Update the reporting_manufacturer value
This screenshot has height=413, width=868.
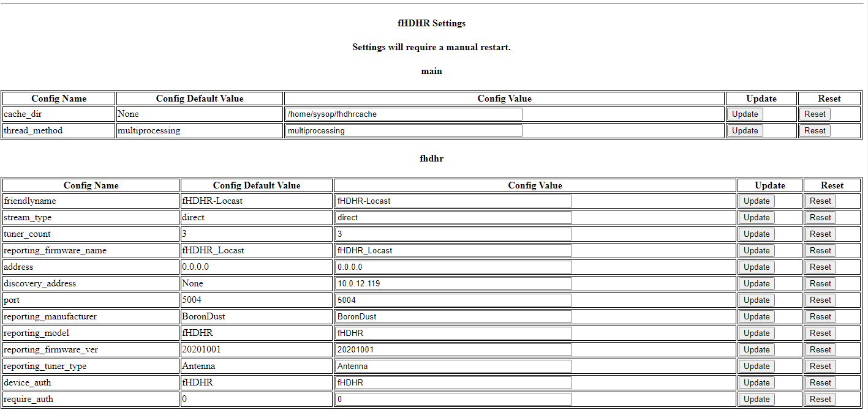757,317
